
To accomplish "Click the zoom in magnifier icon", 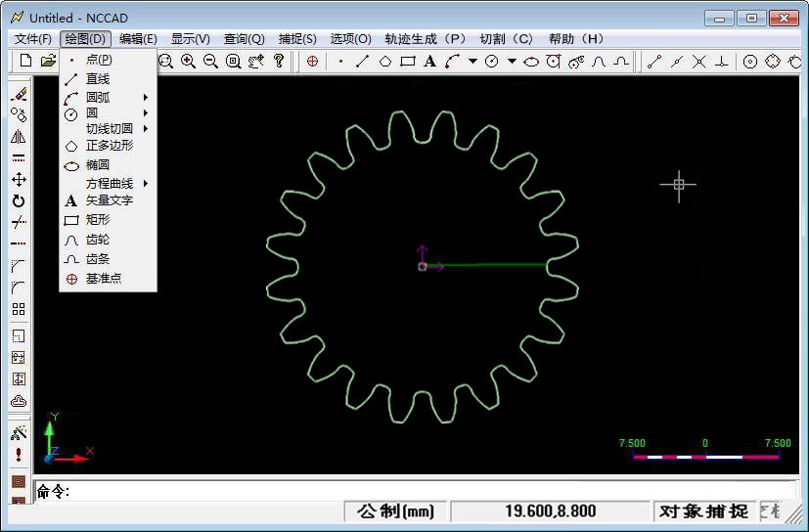I will (188, 61).
